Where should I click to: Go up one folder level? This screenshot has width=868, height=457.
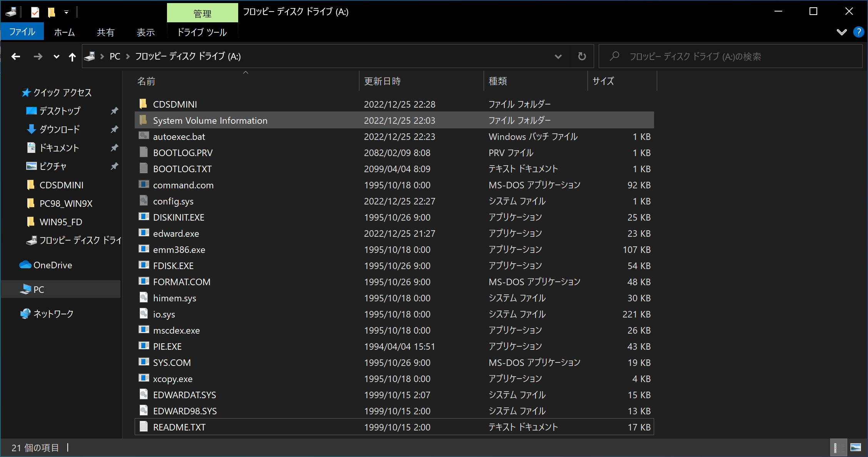[72, 57]
